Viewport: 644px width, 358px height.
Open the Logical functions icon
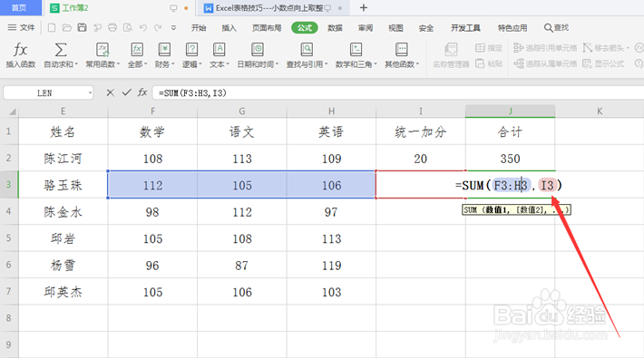[x=191, y=50]
